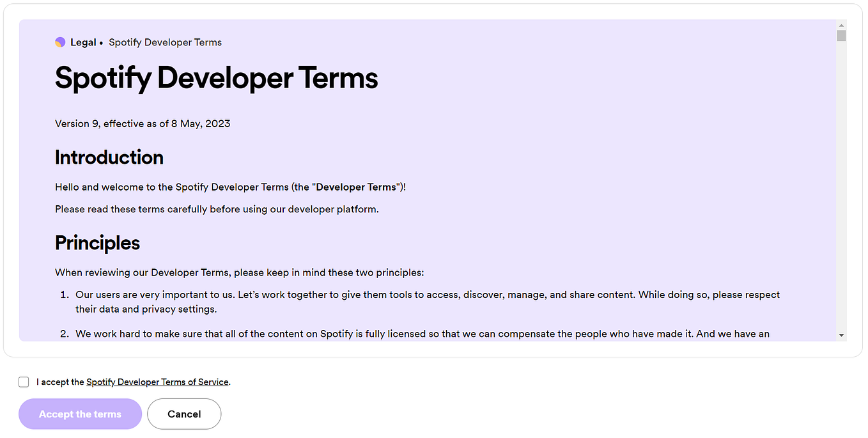
Task: Click the "Accept the terms" button
Action: click(x=80, y=414)
